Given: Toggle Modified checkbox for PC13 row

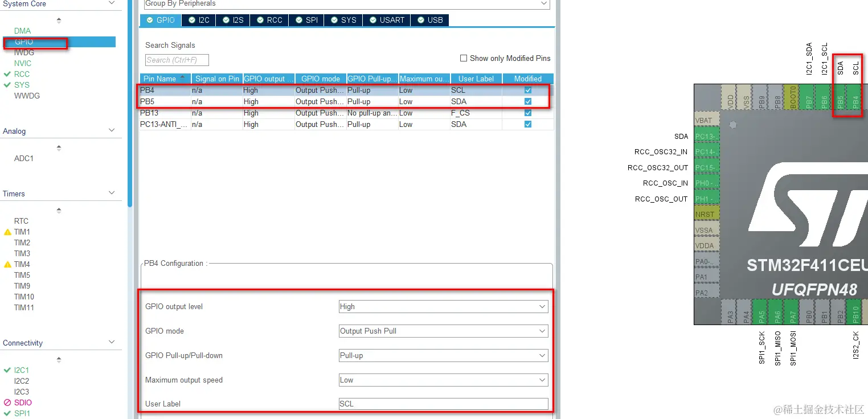Looking at the screenshot, I should (x=528, y=124).
